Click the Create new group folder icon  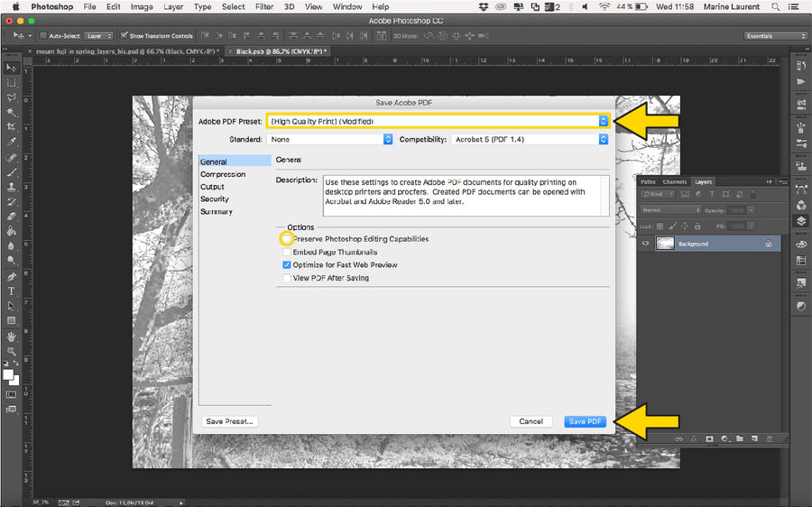740,438
